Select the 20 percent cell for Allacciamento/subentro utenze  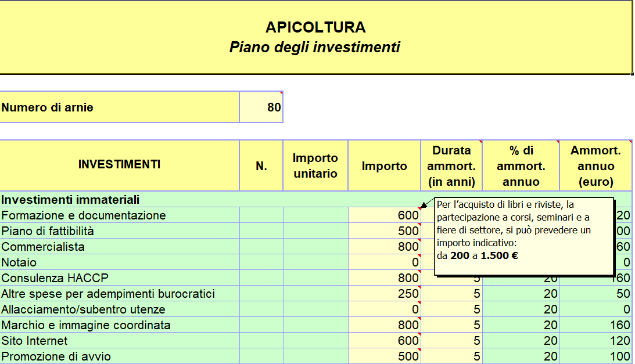[521, 309]
